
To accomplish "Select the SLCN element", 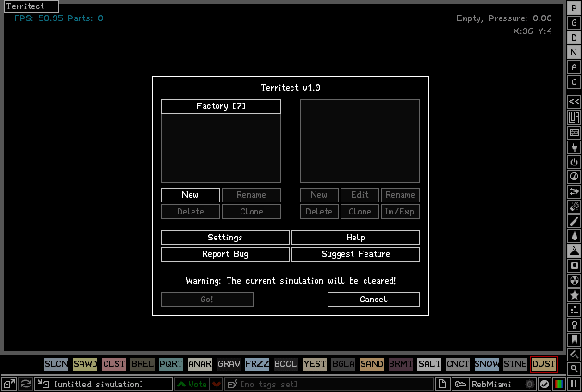I will 56,364.
